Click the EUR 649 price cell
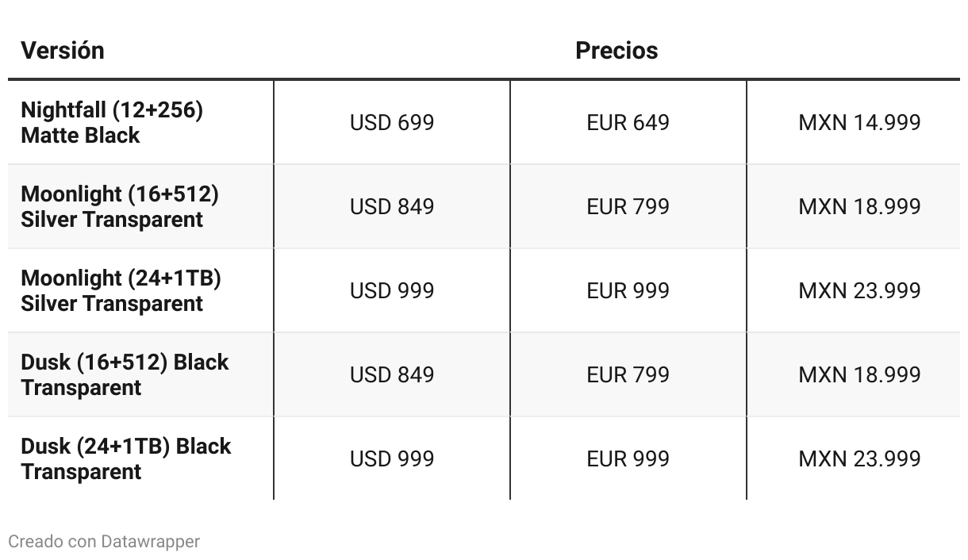Viewport: 968px width, 560px height. coord(628,122)
